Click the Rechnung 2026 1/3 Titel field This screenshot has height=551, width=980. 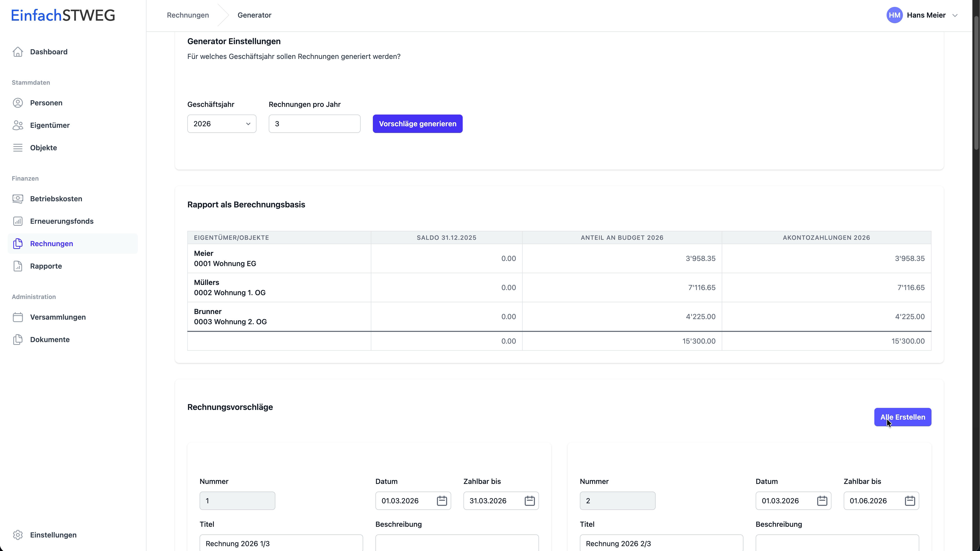281,543
